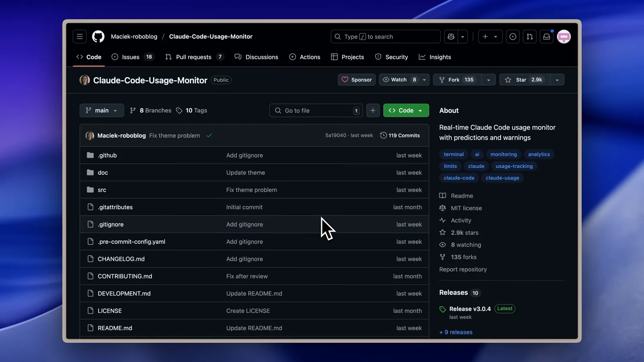Click the GitHub logo icon
The height and width of the screenshot is (362, 644).
[98, 37]
